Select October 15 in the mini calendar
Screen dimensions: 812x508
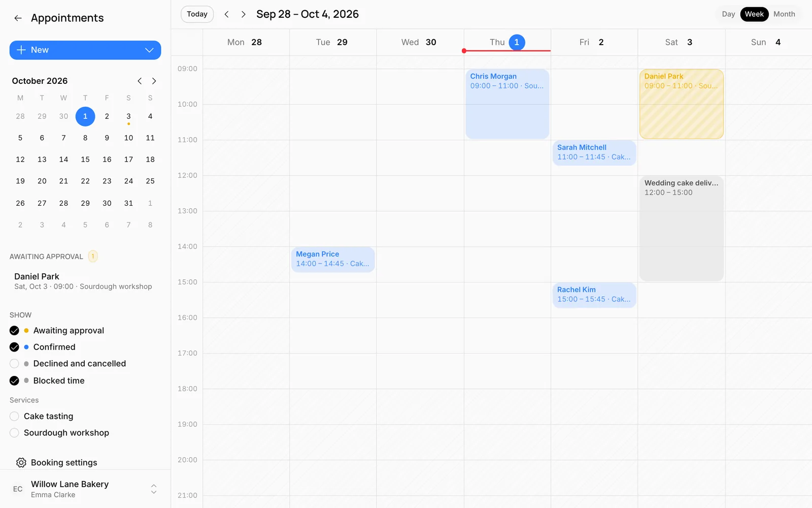85,160
